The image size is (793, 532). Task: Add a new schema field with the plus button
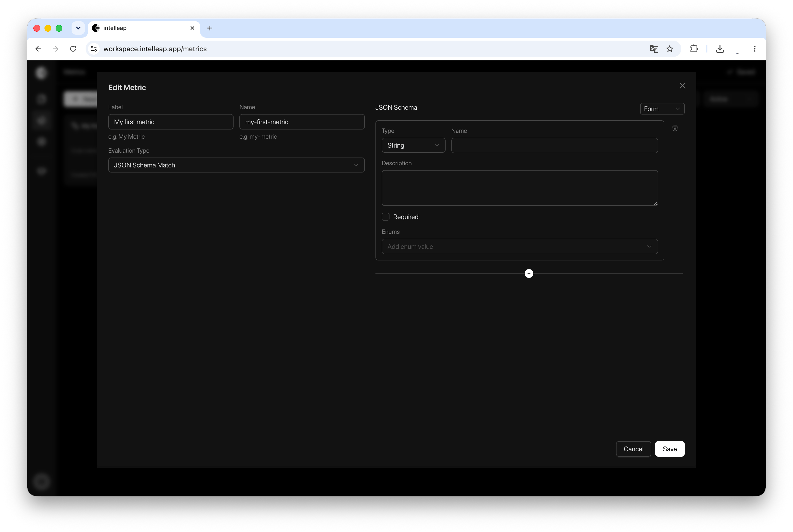point(529,273)
